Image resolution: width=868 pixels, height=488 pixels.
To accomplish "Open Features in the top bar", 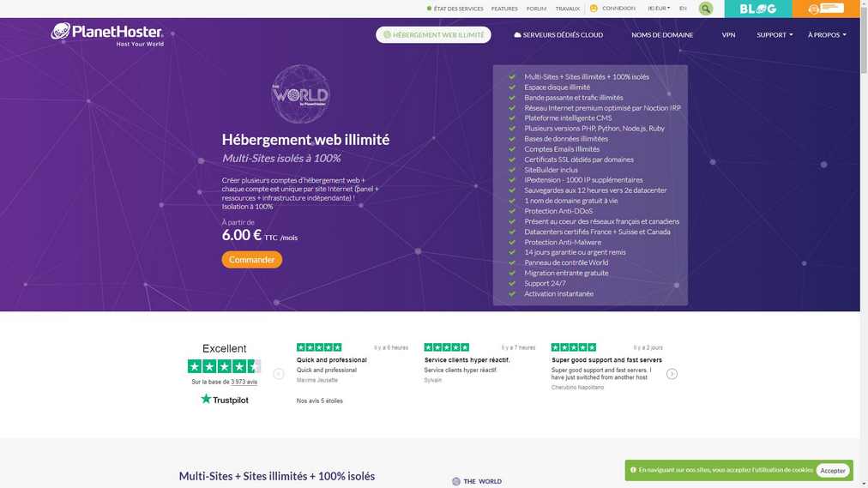I will pos(504,9).
